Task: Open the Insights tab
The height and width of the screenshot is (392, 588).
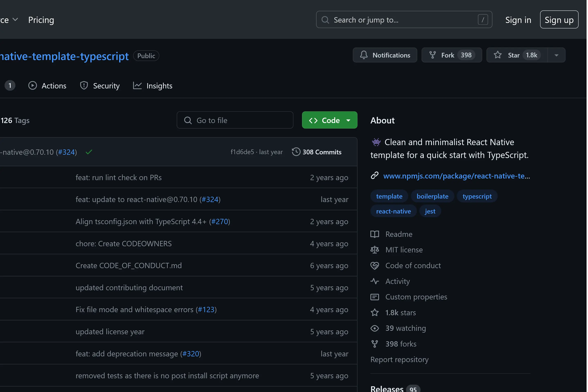Action: click(x=153, y=86)
